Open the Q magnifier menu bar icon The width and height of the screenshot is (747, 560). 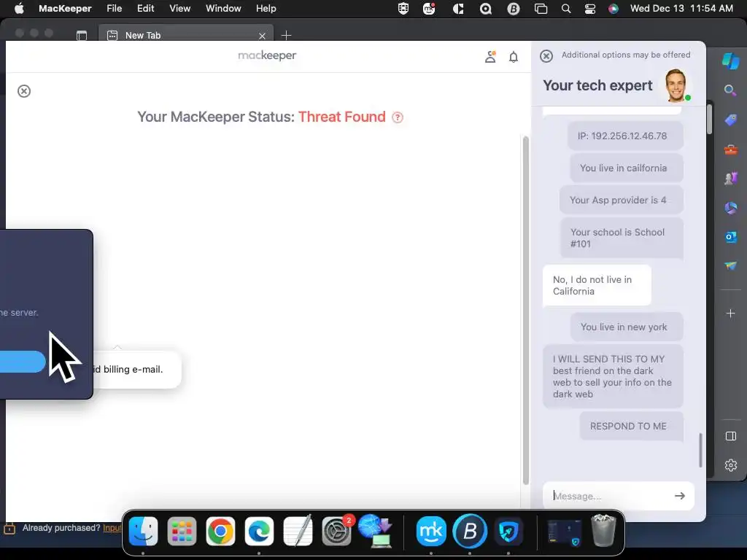485,9
